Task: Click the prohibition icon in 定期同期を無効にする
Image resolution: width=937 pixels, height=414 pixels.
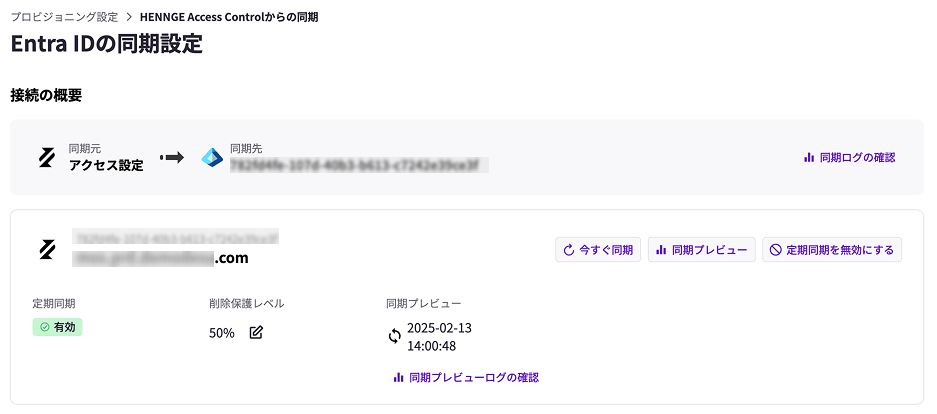Action: tap(776, 250)
